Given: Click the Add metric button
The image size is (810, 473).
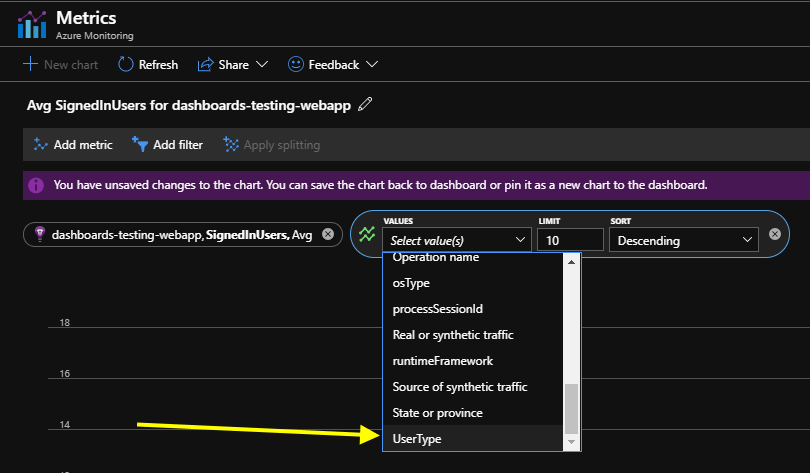Looking at the screenshot, I should pyautogui.click(x=72, y=145).
